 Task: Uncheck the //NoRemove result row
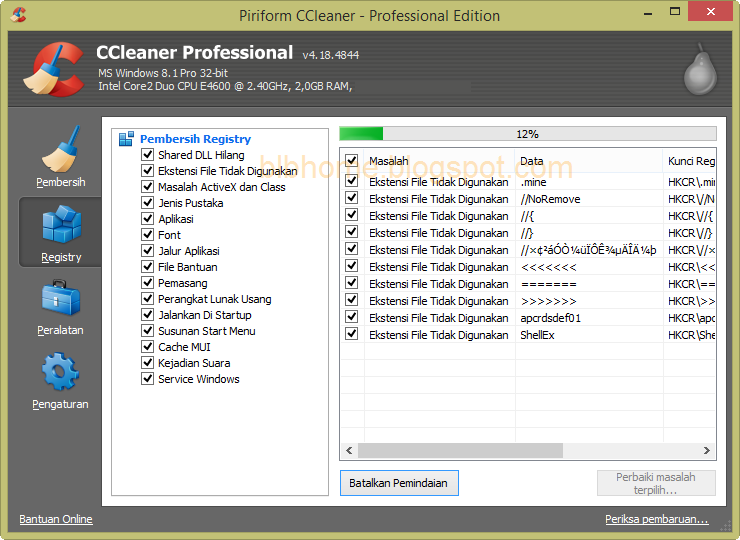click(352, 198)
